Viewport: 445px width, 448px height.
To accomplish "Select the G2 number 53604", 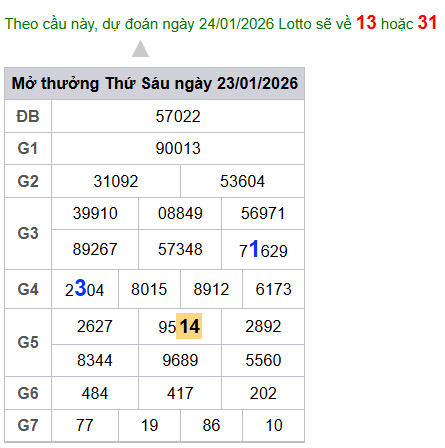I will point(242,181).
